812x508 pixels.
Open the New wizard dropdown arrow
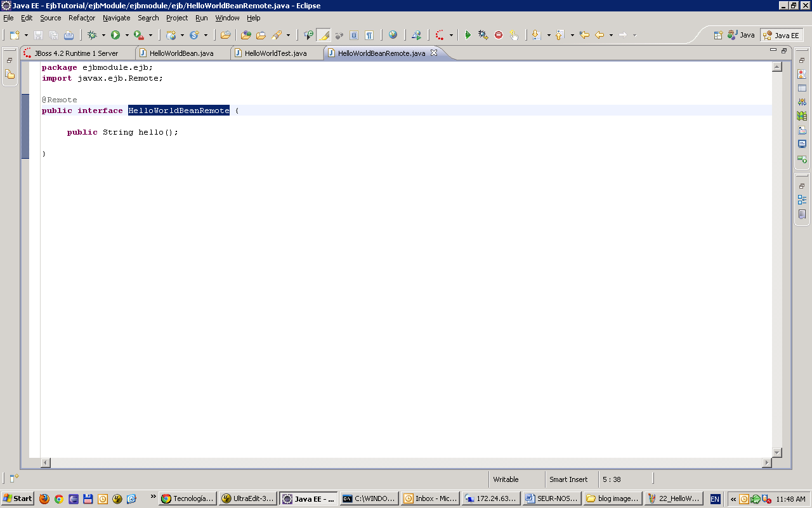pyautogui.click(x=25, y=35)
